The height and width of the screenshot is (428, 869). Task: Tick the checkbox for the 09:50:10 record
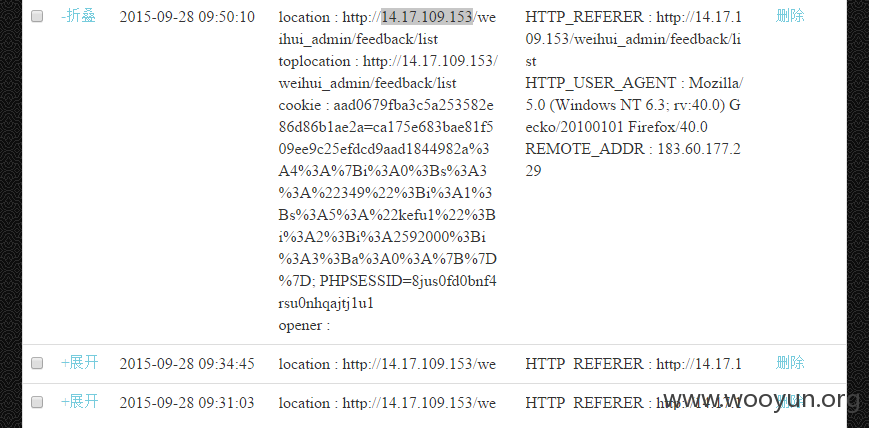37,17
